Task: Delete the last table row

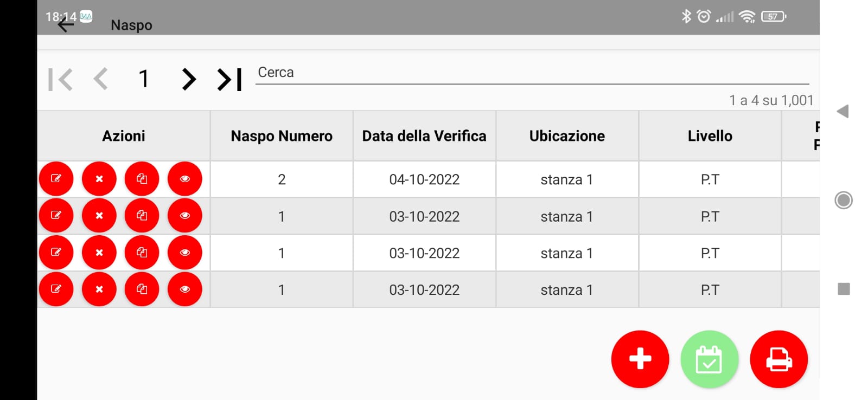Action: 99,289
